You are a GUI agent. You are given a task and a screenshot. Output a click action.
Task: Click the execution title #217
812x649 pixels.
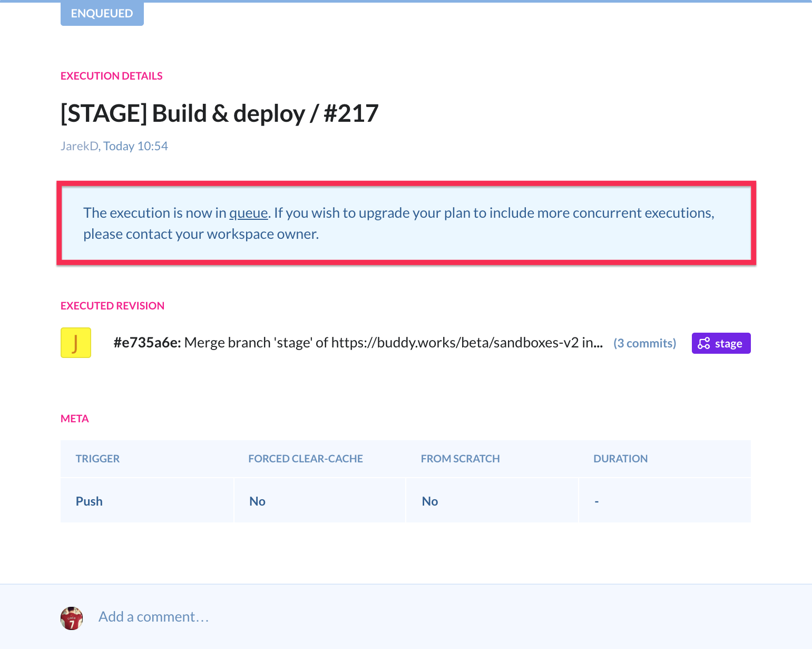click(x=220, y=113)
